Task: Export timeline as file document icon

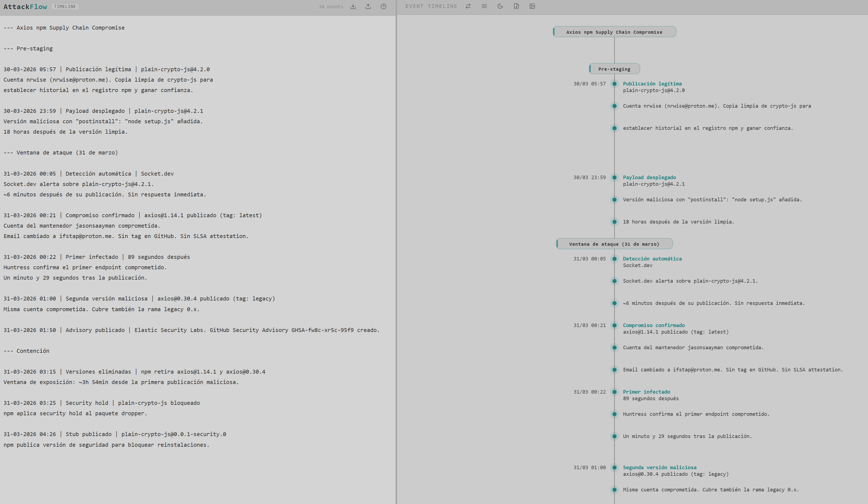Action: coord(516,6)
